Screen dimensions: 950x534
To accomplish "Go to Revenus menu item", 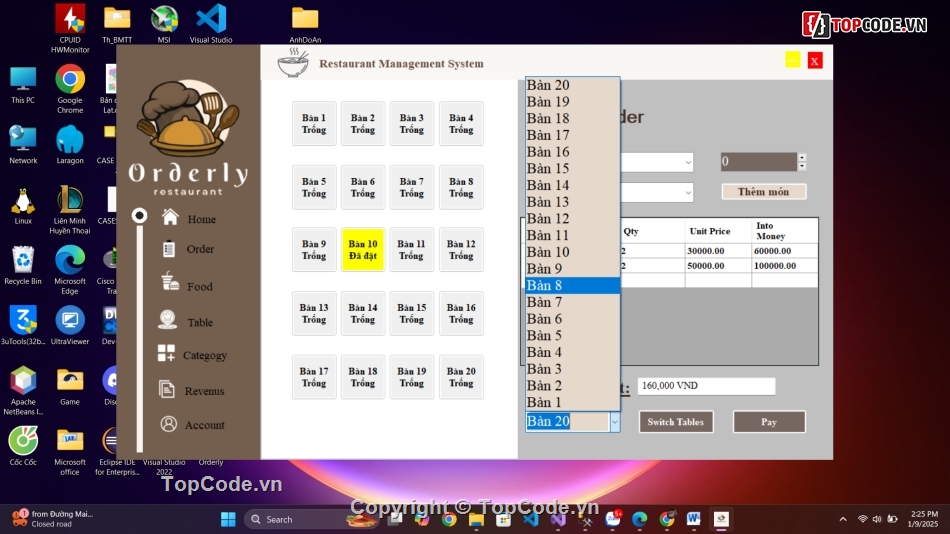I will pyautogui.click(x=204, y=391).
